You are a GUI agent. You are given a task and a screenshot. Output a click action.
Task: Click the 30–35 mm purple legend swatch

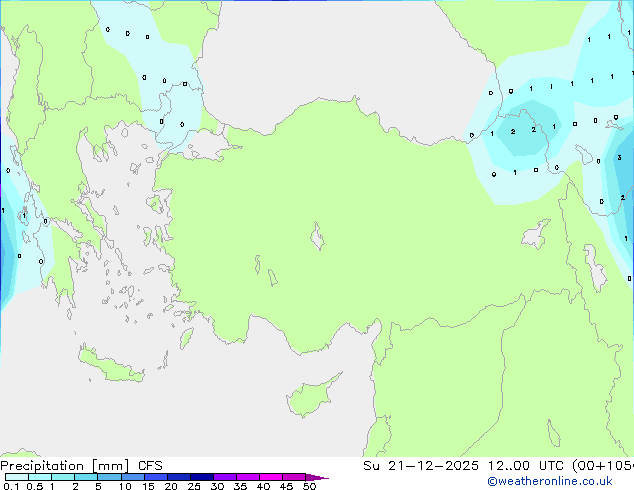[x=224, y=477]
